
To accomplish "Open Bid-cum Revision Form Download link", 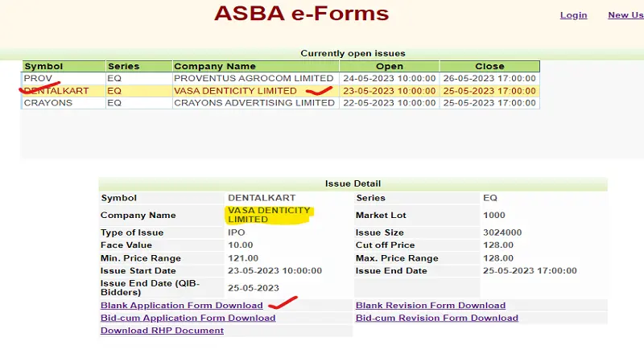I will [x=437, y=318].
